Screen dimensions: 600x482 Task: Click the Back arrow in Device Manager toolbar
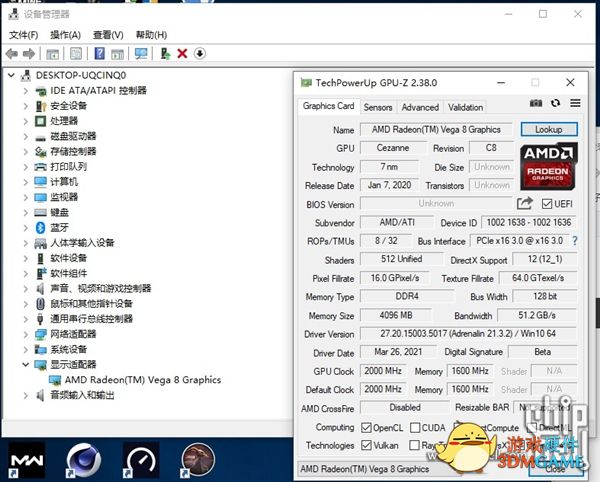pos(12,54)
